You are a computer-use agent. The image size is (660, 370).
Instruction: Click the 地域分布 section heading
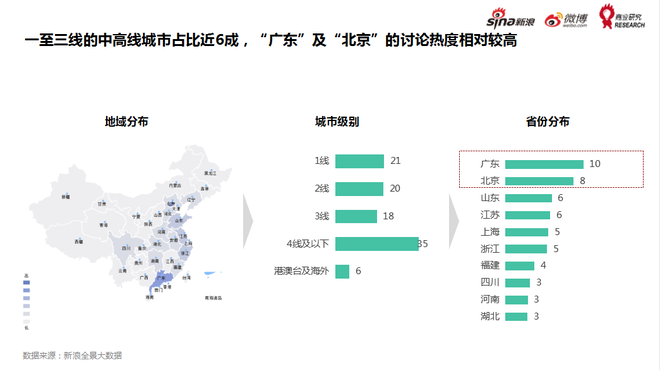126,122
